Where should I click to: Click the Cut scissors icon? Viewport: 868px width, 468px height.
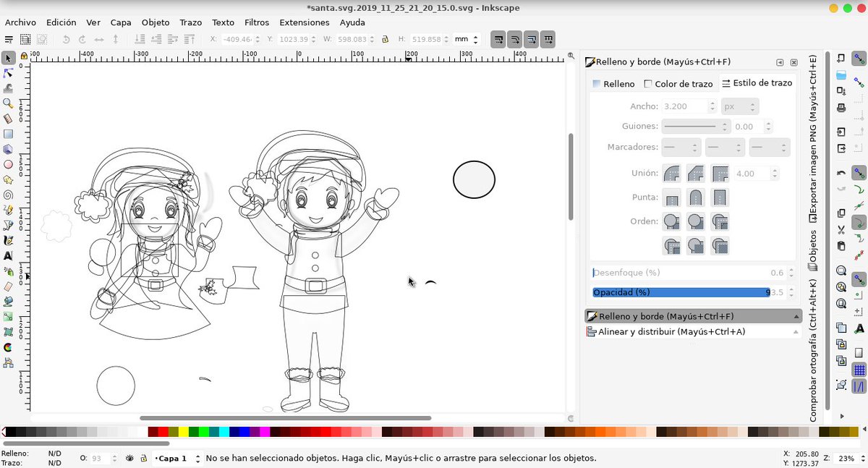click(841, 230)
